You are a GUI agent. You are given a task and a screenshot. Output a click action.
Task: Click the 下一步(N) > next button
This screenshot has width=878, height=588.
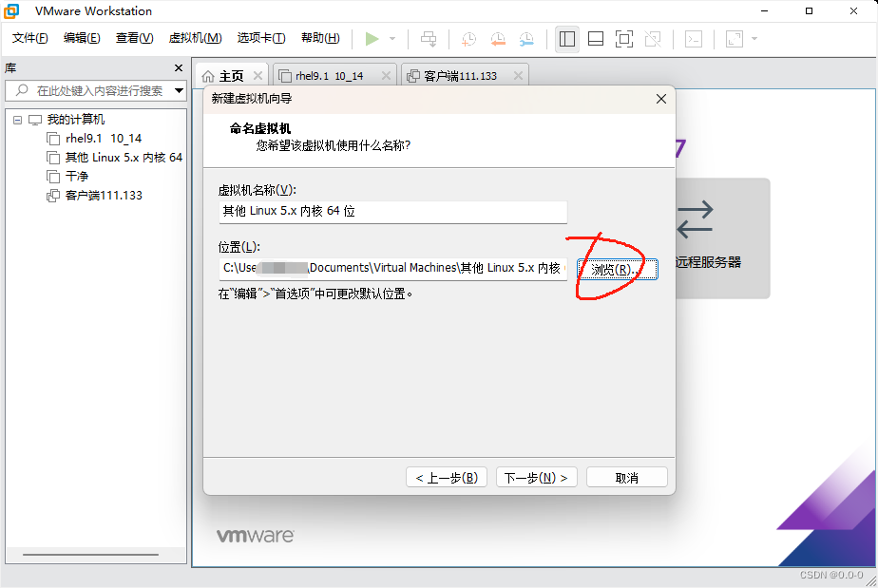[x=537, y=478]
